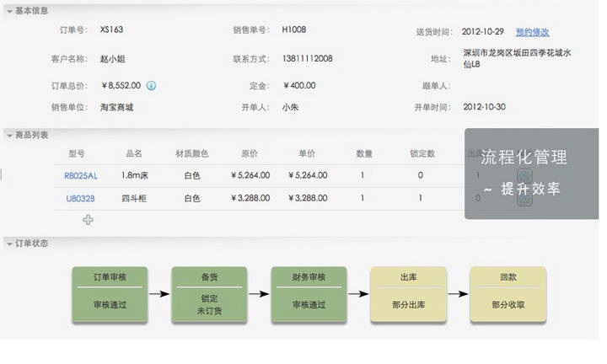Collapse the 商品列表 section

[8, 135]
